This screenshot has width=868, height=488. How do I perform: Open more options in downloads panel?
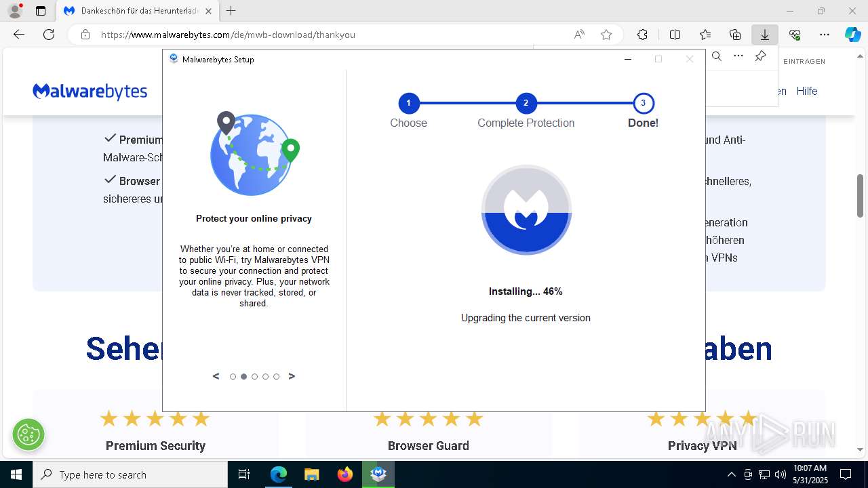pos(738,56)
